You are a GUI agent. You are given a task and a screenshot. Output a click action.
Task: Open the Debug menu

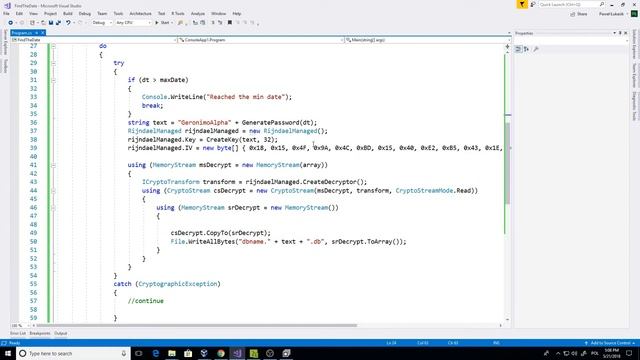coord(85,13)
